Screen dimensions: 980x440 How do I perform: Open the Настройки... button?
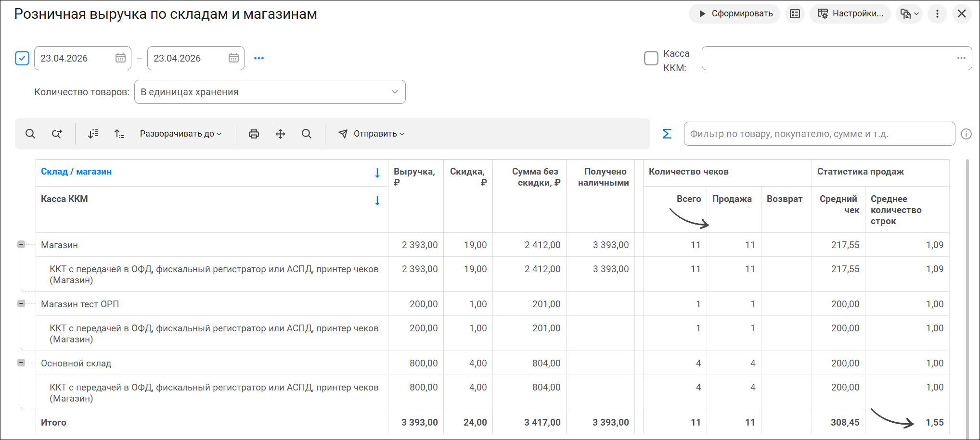click(851, 14)
